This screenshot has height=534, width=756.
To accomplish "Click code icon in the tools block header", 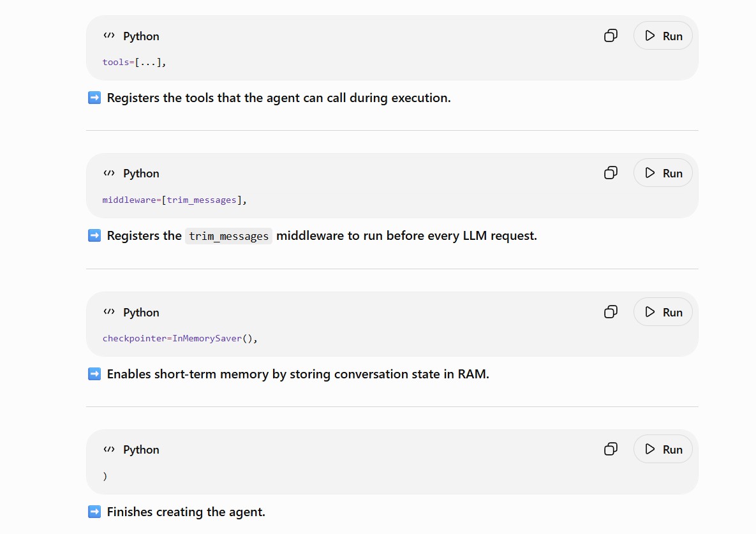I will (109, 36).
